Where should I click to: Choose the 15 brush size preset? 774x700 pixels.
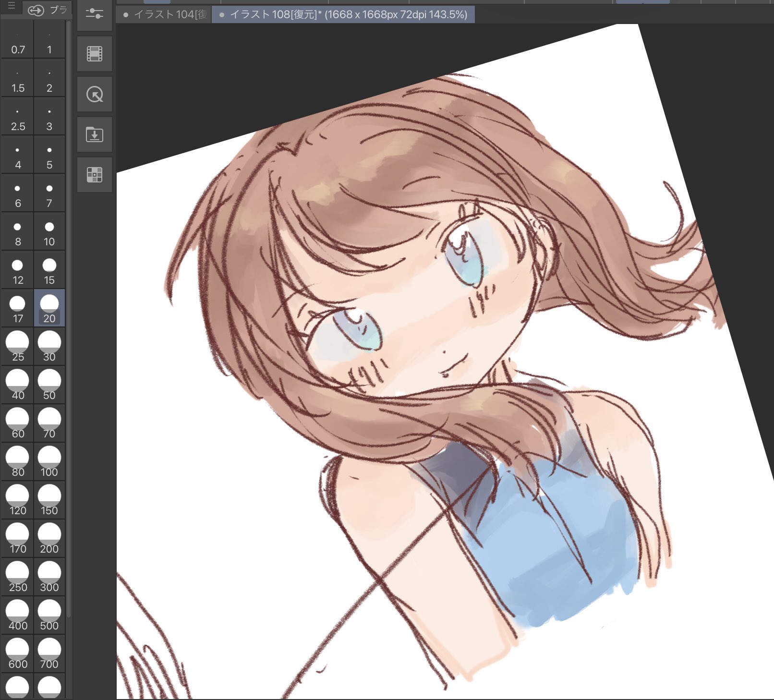tap(49, 270)
